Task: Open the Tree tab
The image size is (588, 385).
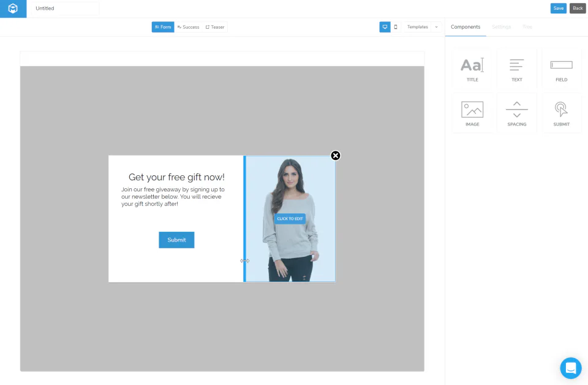Action: click(527, 27)
